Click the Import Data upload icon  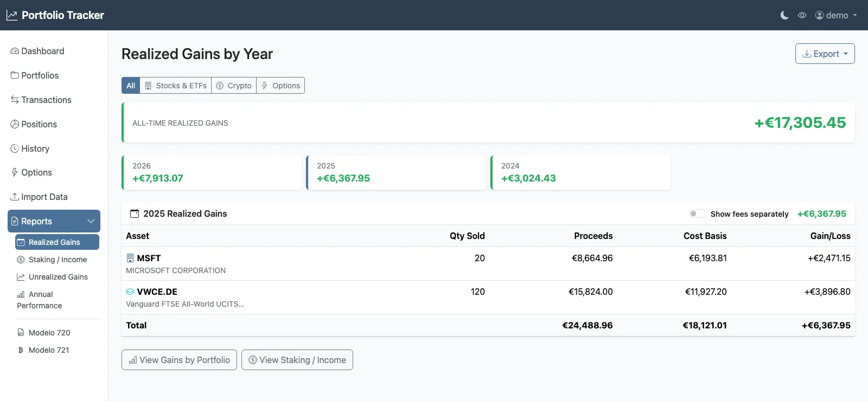pos(15,197)
